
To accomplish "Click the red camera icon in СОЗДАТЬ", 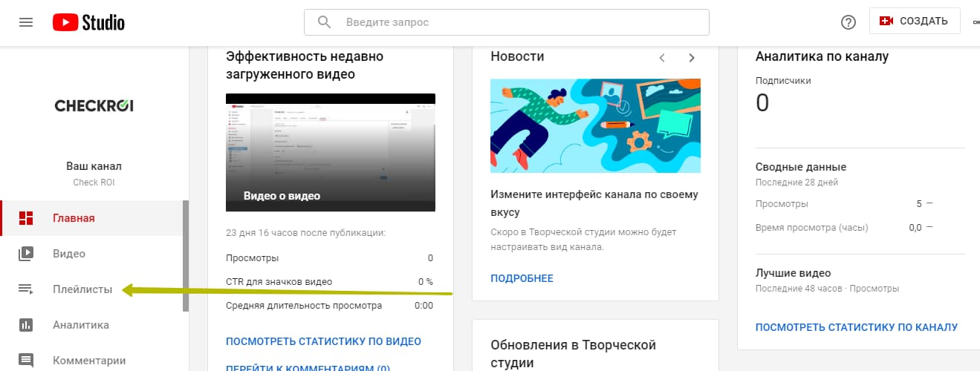I will point(886,21).
